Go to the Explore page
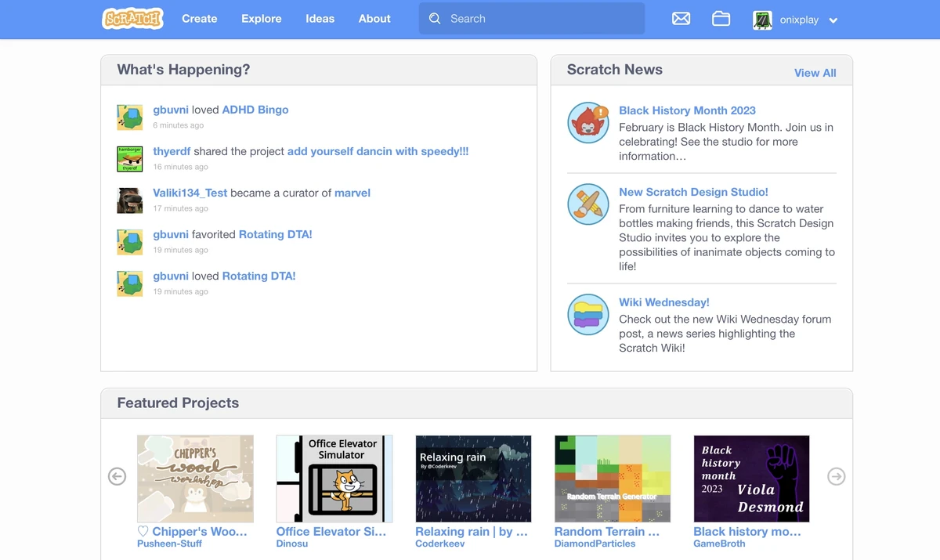 (261, 19)
